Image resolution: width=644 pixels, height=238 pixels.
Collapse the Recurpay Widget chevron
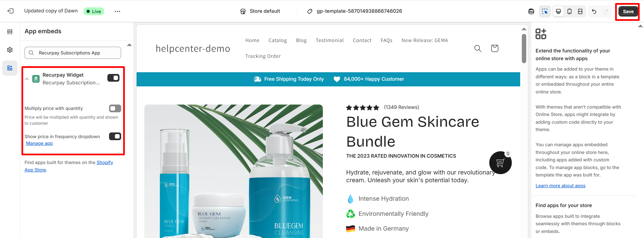tap(27, 79)
